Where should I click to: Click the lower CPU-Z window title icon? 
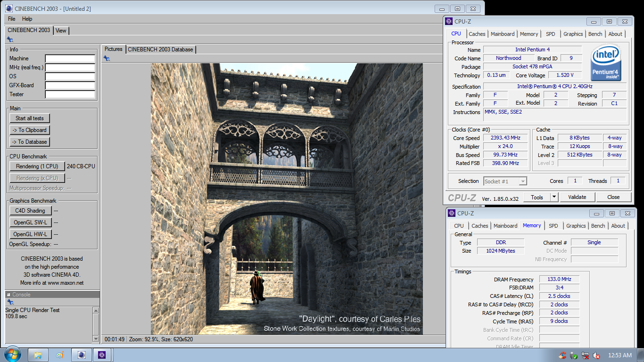(x=452, y=213)
